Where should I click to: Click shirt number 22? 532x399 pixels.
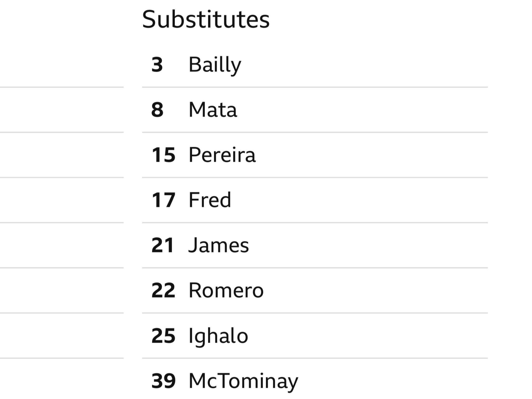tap(163, 290)
